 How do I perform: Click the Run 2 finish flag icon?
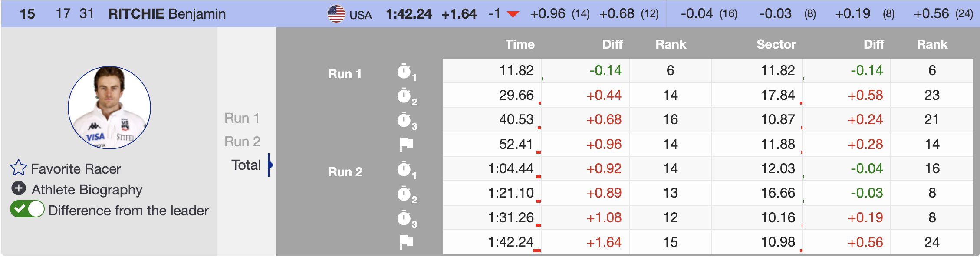406,242
